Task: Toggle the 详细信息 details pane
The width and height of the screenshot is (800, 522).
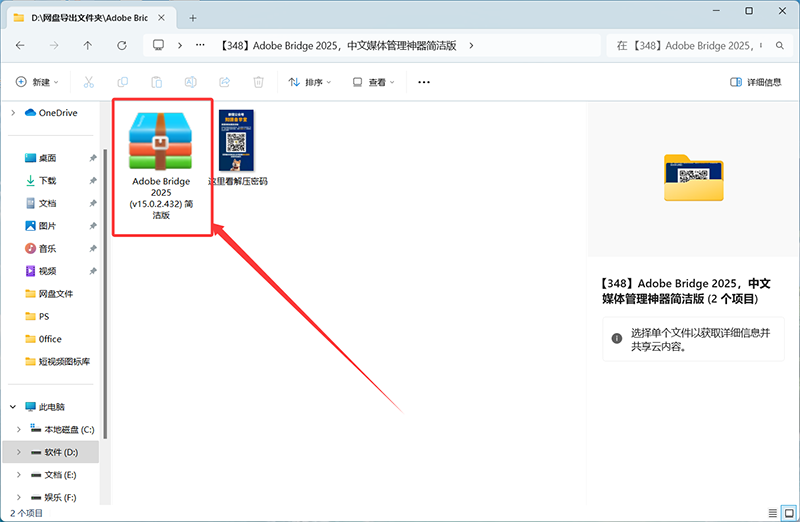Action: tap(756, 82)
